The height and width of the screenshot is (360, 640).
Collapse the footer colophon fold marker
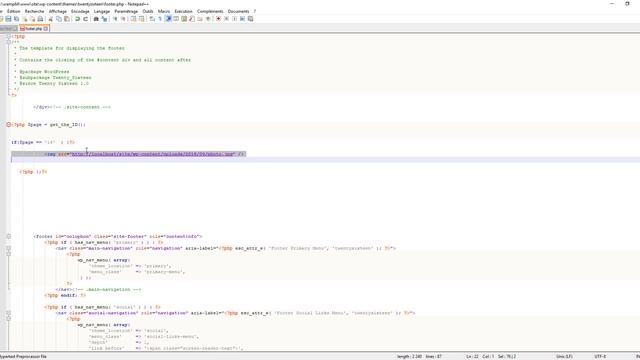(x=9, y=236)
